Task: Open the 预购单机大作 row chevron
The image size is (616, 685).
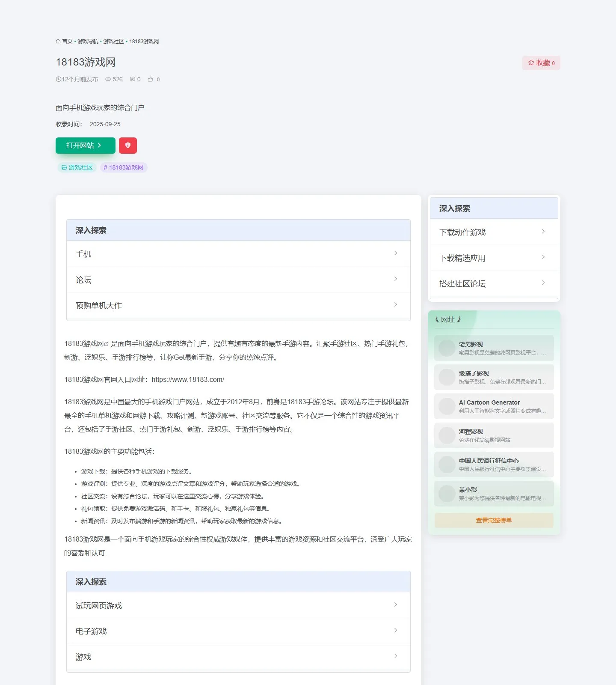Action: click(396, 304)
